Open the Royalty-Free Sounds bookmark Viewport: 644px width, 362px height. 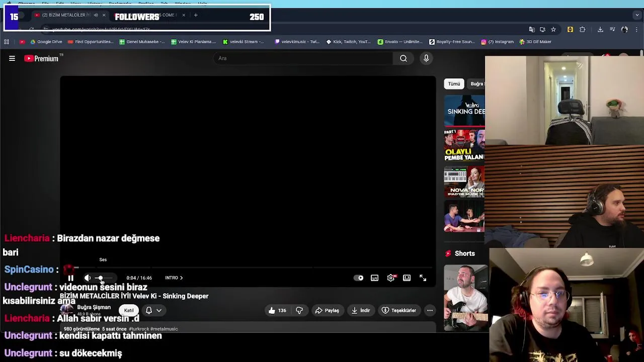[452, 42]
